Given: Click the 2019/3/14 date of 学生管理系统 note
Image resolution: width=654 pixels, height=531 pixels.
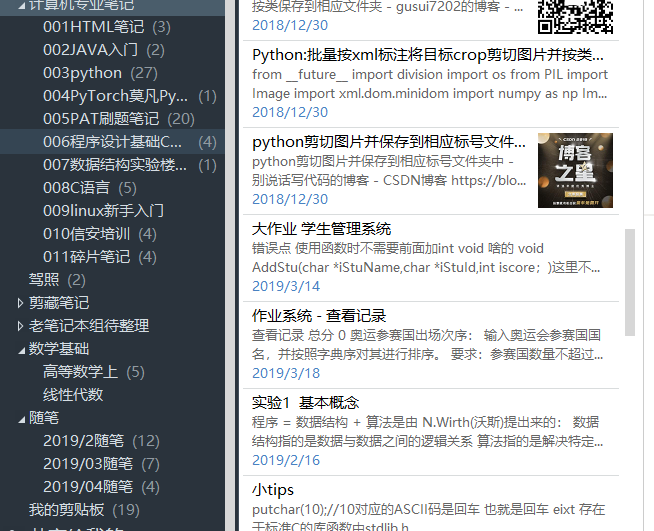Looking at the screenshot, I should click(286, 286).
